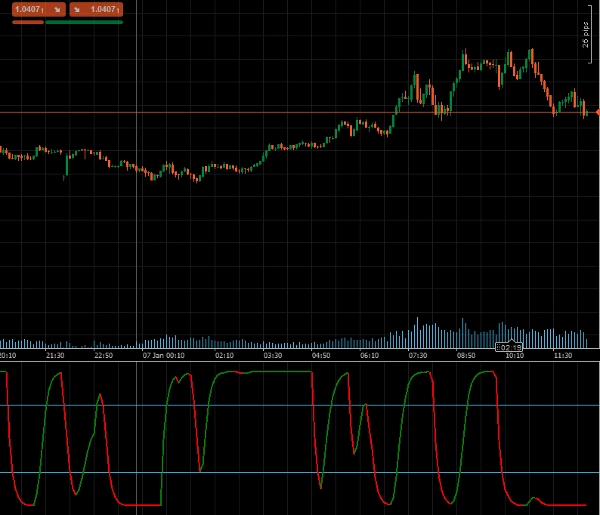Screen dimensions: 600x515
Task: Click the 21:30 time axis label
Action: point(54,355)
